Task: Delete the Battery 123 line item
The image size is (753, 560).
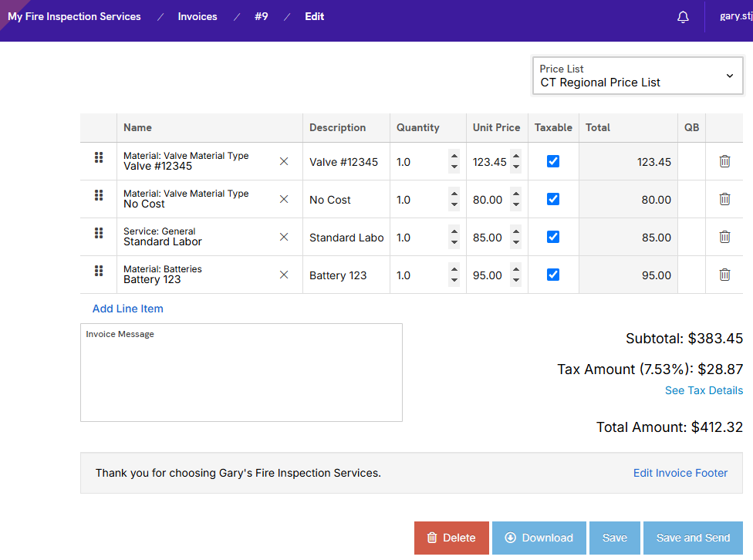Action: tap(724, 275)
